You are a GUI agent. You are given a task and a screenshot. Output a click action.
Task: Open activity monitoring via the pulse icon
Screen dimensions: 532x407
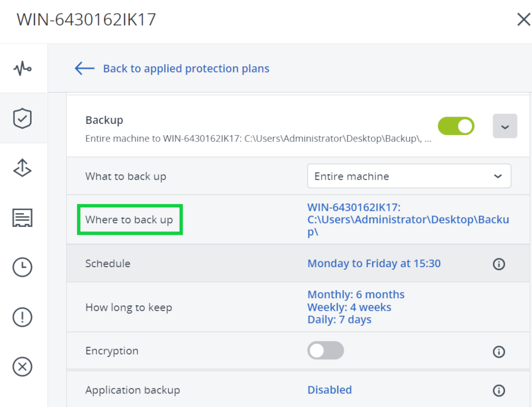22,68
